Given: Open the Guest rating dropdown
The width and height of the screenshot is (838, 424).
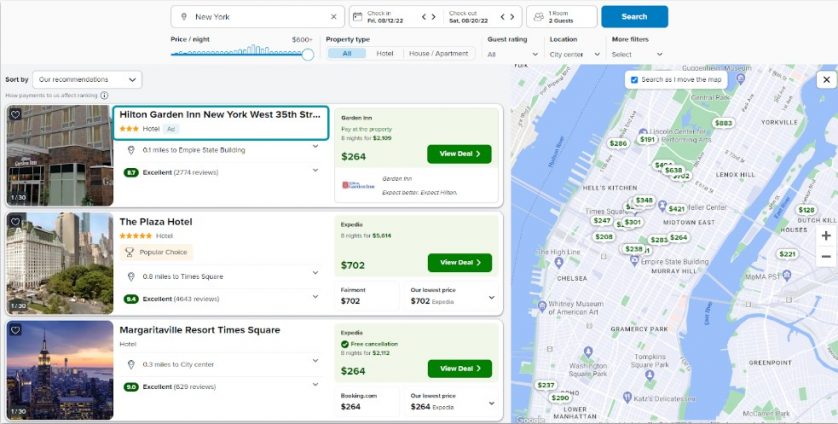Looking at the screenshot, I should (512, 54).
